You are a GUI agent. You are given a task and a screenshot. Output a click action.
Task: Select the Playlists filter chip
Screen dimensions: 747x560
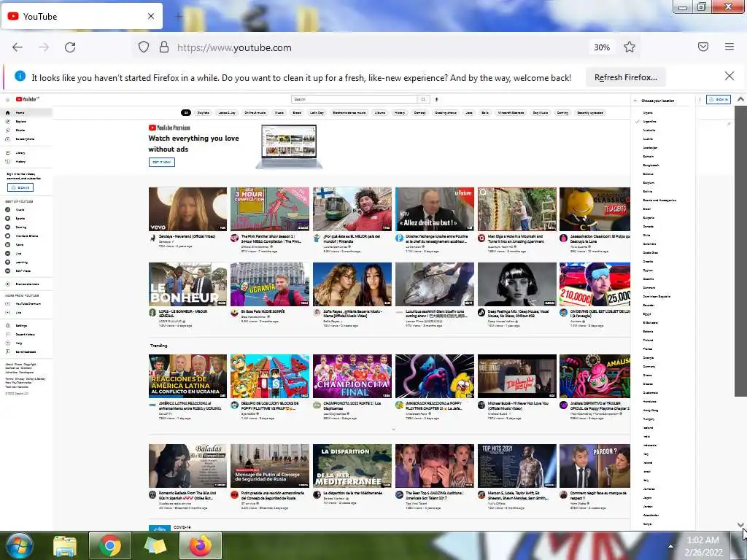pos(204,113)
